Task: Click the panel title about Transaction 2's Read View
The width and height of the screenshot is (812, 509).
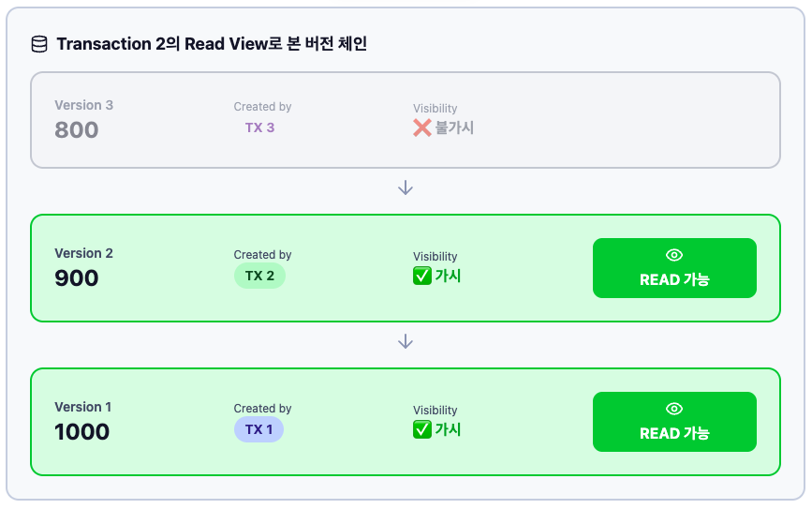Action: (212, 43)
